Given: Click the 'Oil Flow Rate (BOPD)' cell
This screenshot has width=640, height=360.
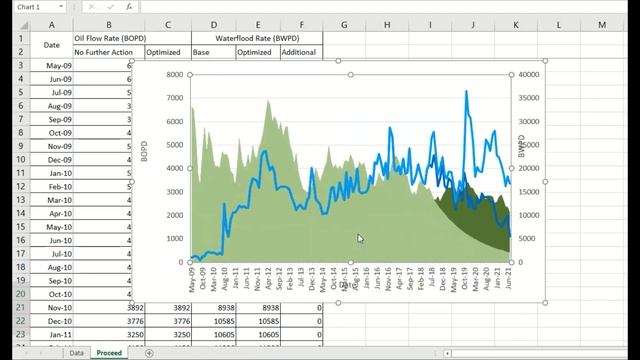Looking at the screenshot, I should pos(132,38).
